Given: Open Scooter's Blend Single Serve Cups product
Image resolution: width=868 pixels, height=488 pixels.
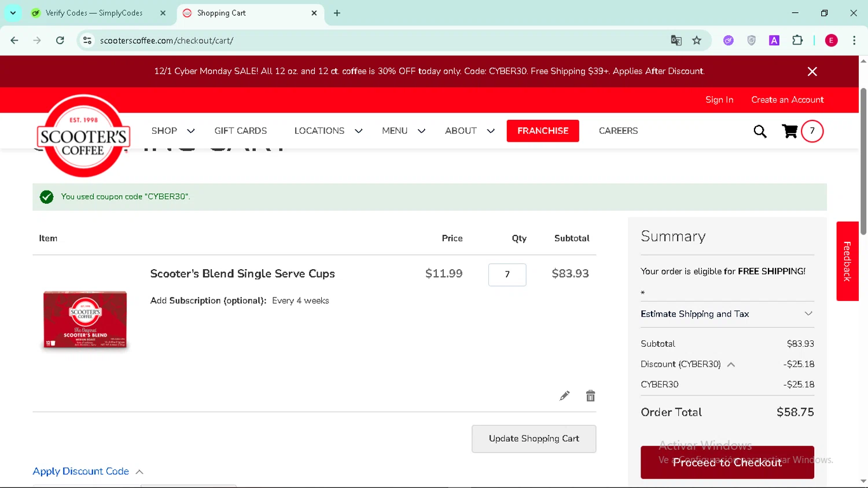Looking at the screenshot, I should (242, 274).
